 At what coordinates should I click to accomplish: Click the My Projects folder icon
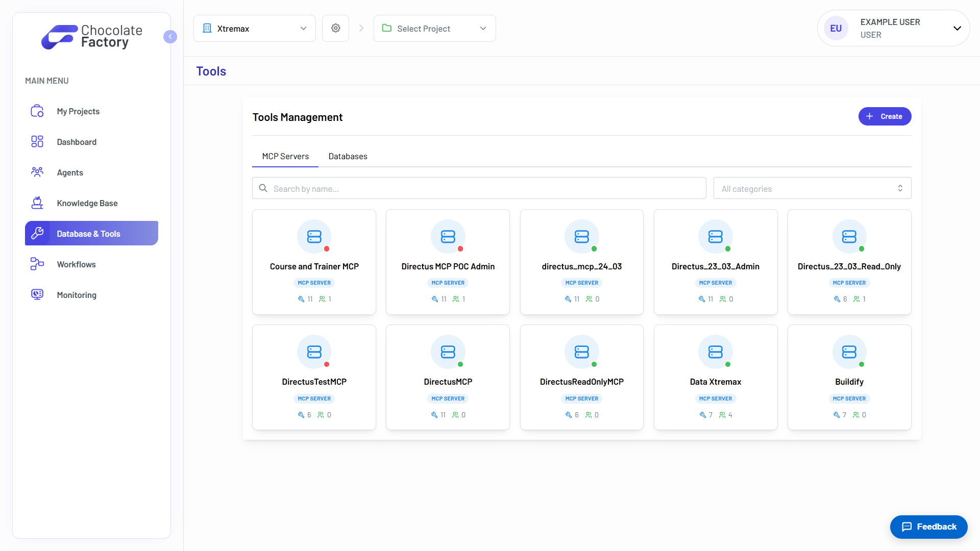(x=37, y=111)
